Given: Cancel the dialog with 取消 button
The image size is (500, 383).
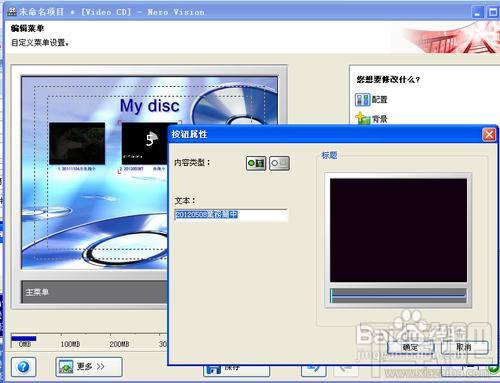Looking at the screenshot, I should (464, 347).
